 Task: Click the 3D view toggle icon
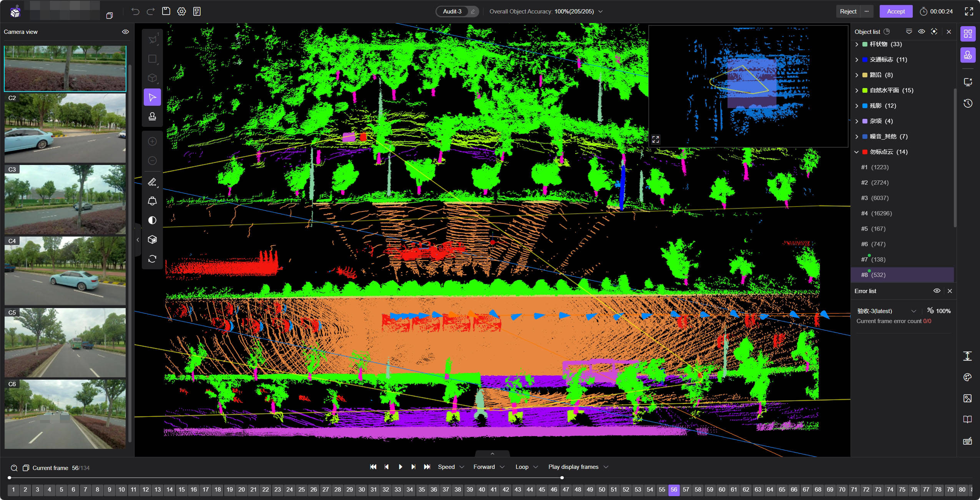click(x=153, y=239)
